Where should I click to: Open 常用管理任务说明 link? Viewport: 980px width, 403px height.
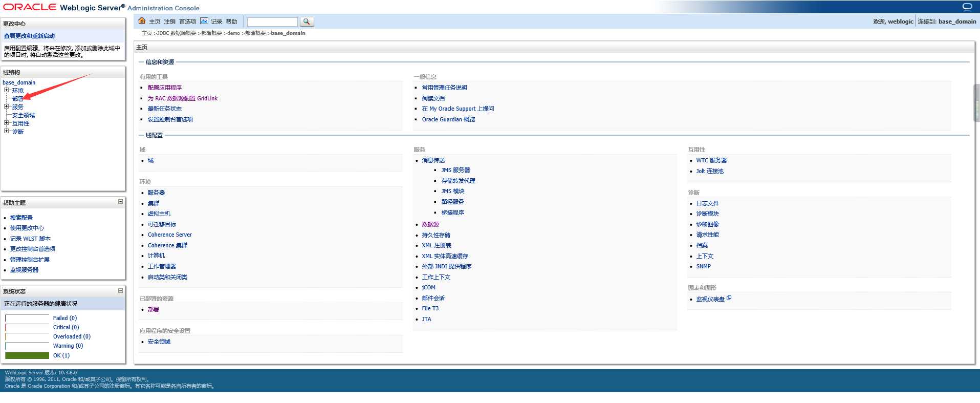click(x=444, y=88)
